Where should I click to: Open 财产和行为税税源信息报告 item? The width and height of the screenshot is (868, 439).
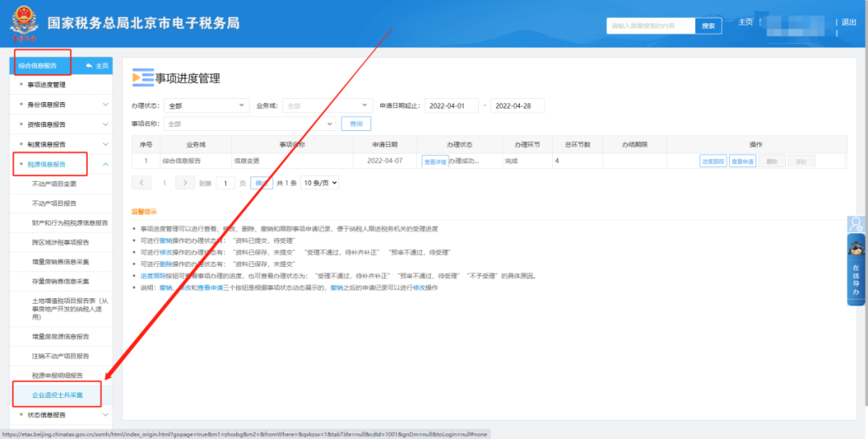(x=70, y=223)
